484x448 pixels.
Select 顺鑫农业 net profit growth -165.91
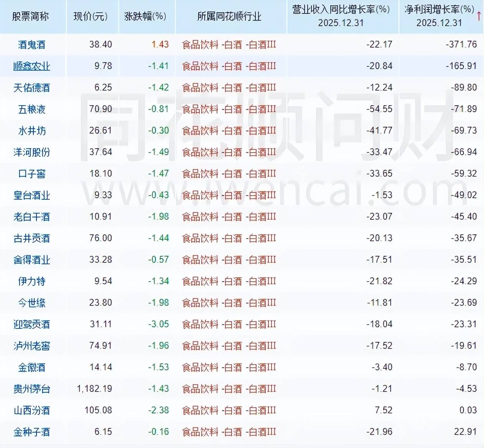coord(461,66)
